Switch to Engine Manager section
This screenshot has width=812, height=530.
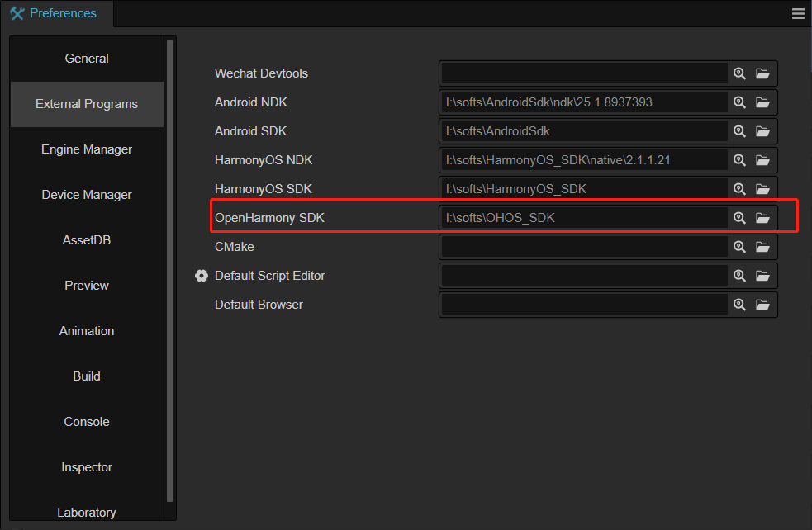coord(87,149)
